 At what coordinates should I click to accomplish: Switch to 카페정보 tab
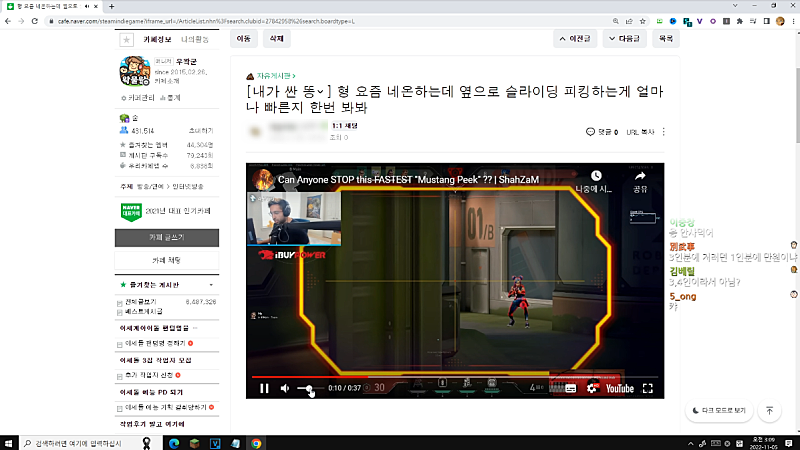pos(157,39)
